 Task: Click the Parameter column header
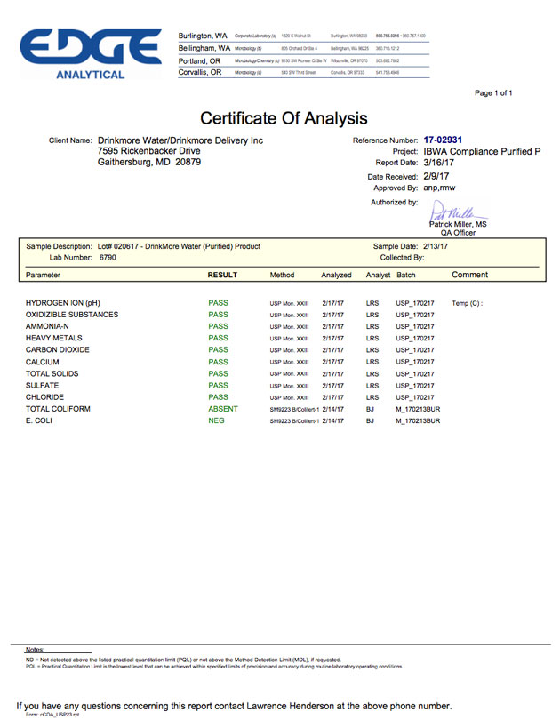pyautogui.click(x=44, y=275)
